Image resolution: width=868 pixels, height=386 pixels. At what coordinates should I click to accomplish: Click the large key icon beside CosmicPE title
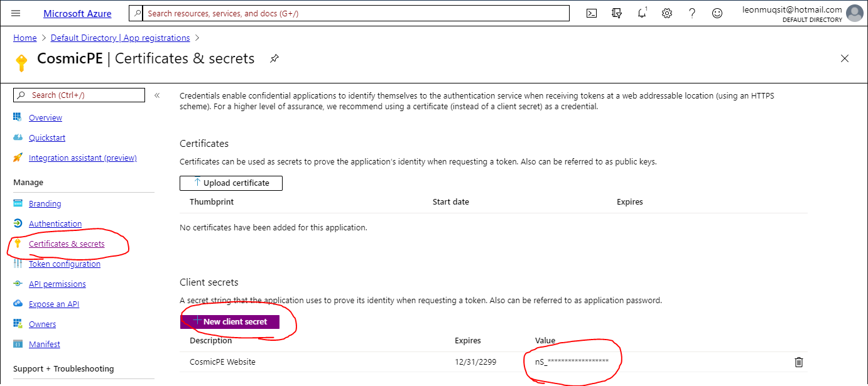click(x=21, y=63)
